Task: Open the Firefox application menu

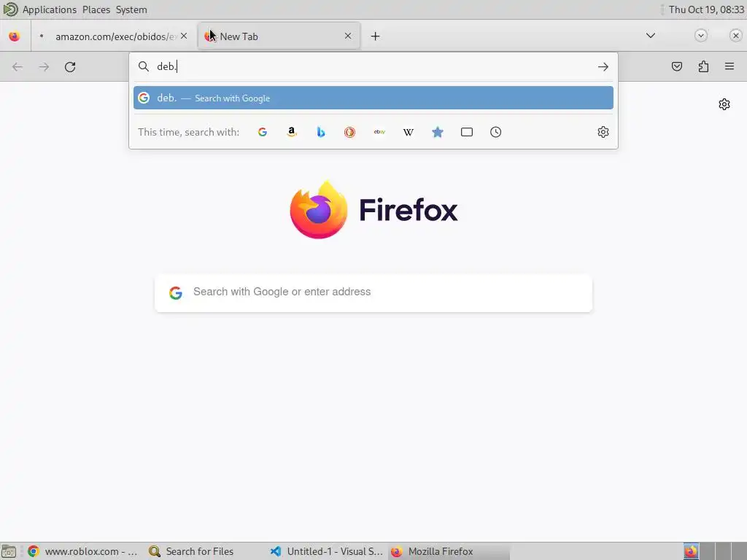Action: [x=729, y=66]
